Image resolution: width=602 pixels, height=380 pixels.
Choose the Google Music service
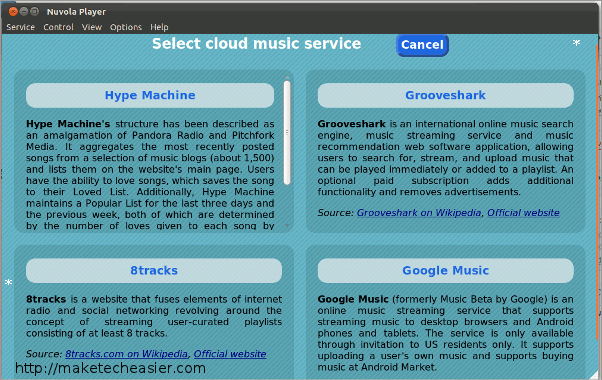pyautogui.click(x=446, y=271)
